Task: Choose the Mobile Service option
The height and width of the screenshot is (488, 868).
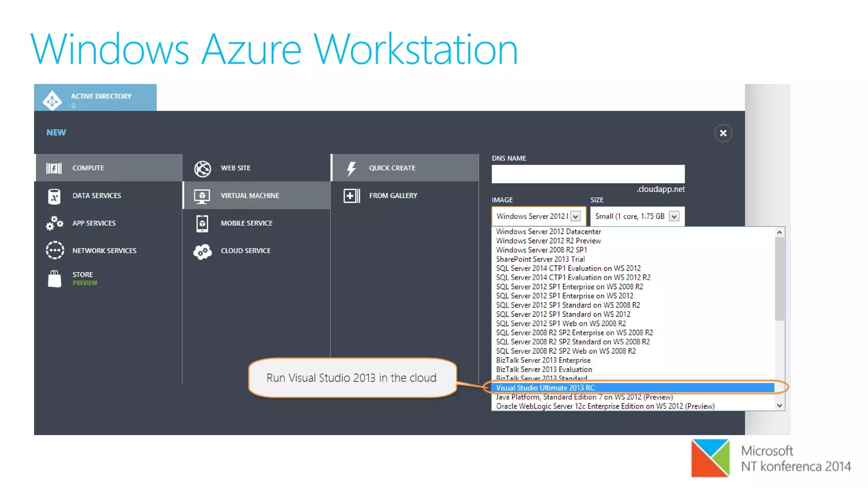Action: click(x=256, y=223)
